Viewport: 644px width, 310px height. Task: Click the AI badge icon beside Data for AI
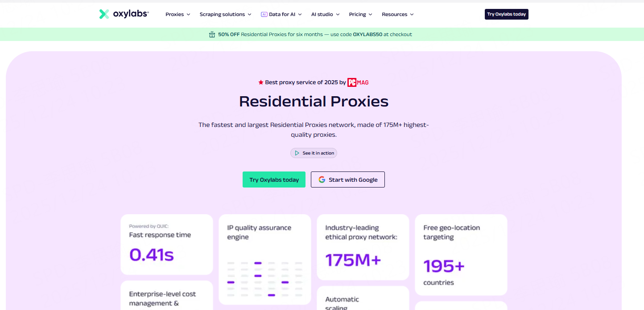click(x=264, y=14)
